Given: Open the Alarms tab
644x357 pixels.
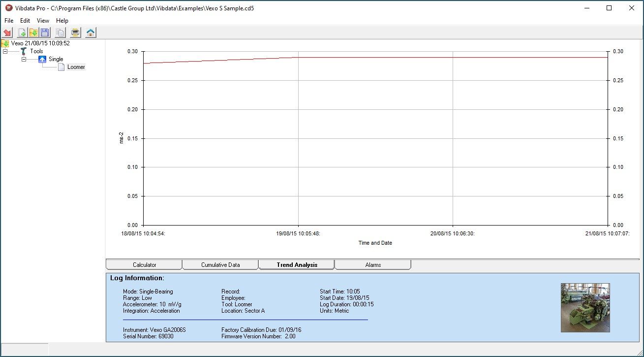Looking at the screenshot, I should coord(373,265).
